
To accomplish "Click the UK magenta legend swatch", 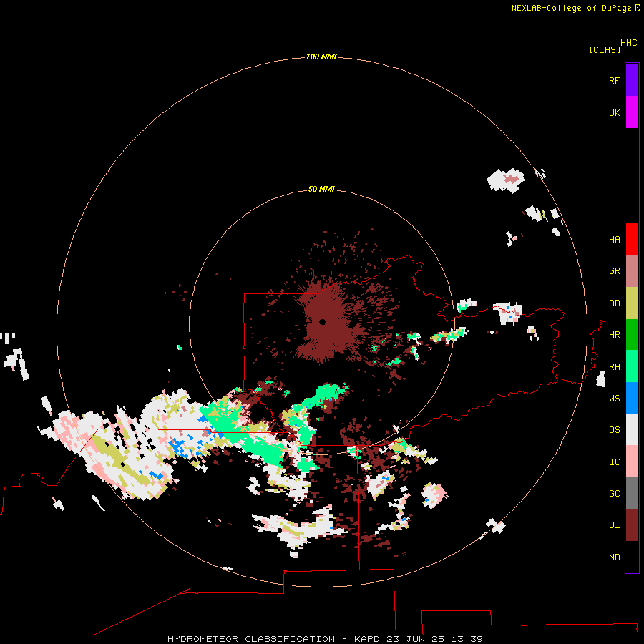I will click(632, 112).
